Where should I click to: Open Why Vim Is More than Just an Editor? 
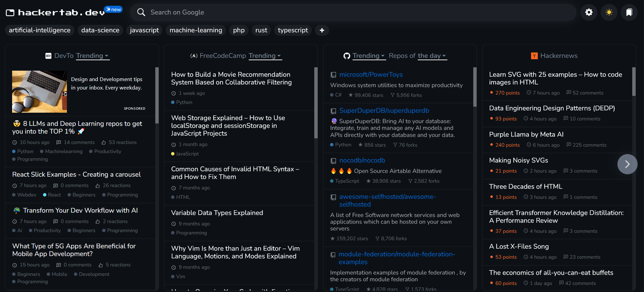tap(235, 252)
